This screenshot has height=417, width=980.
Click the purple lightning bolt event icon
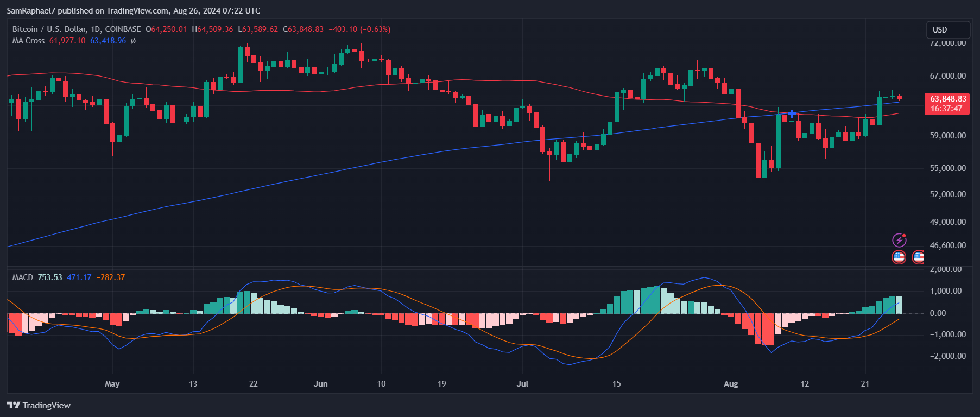(899, 240)
